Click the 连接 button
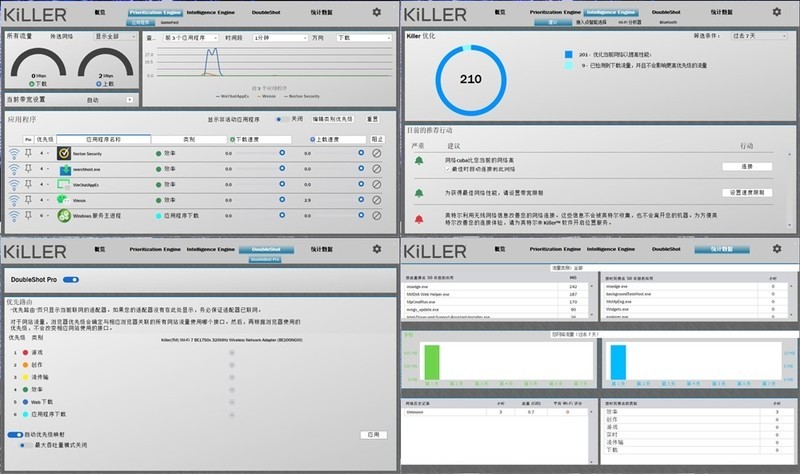The height and width of the screenshot is (474, 800). point(747,166)
